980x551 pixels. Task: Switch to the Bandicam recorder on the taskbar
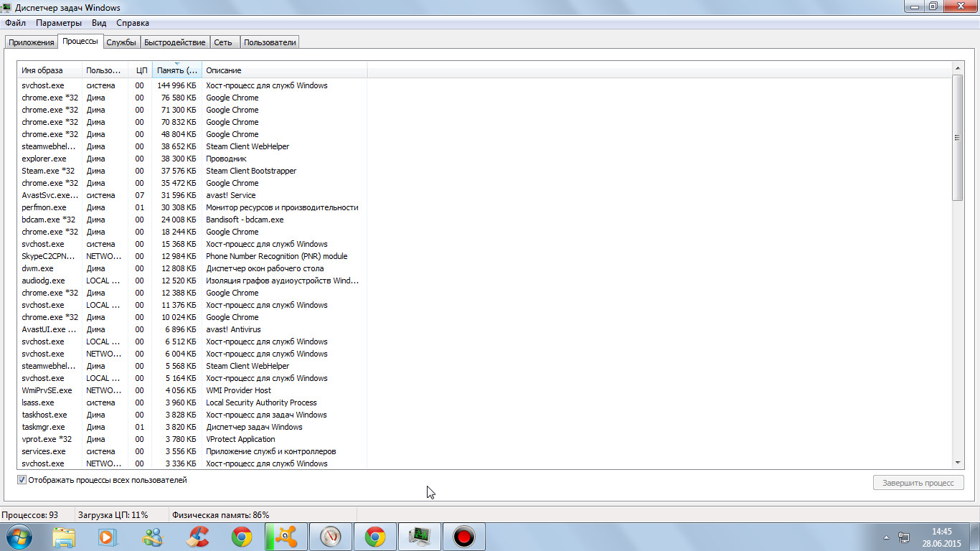[464, 537]
